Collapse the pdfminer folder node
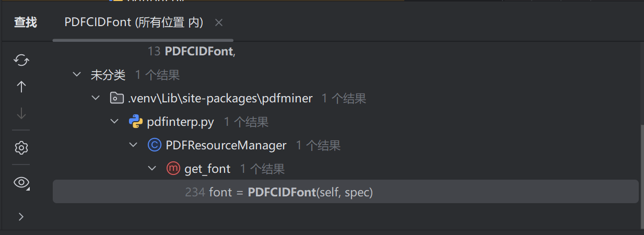The height and width of the screenshot is (235, 644). [96, 98]
